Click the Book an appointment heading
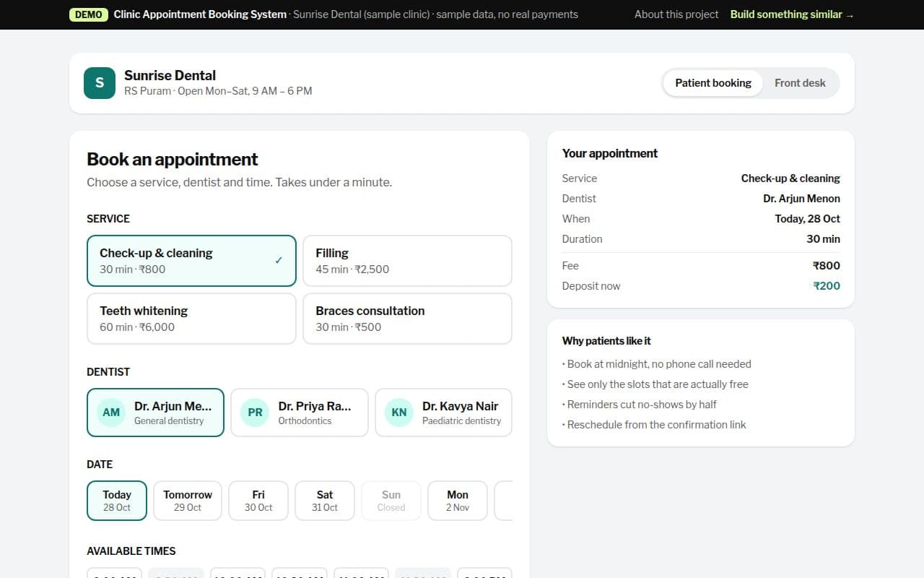924x578 pixels. tap(173, 159)
